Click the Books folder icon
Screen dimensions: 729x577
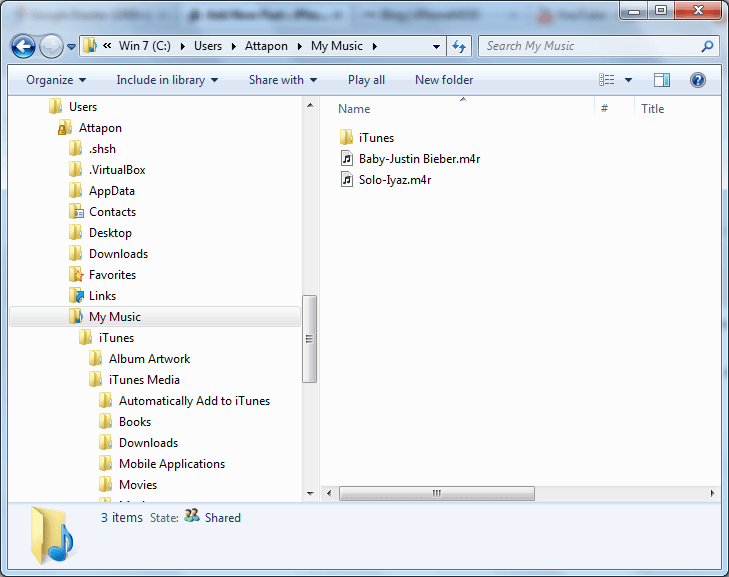[106, 421]
